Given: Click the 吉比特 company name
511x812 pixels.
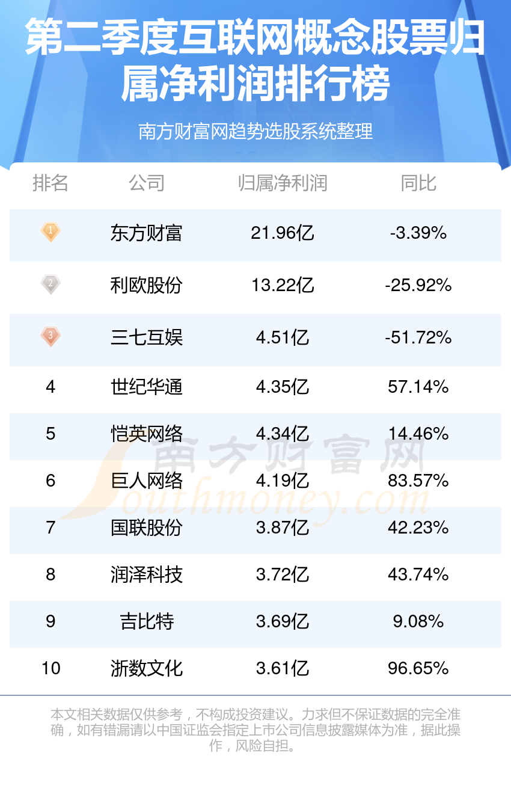Looking at the screenshot, I should [x=147, y=621].
